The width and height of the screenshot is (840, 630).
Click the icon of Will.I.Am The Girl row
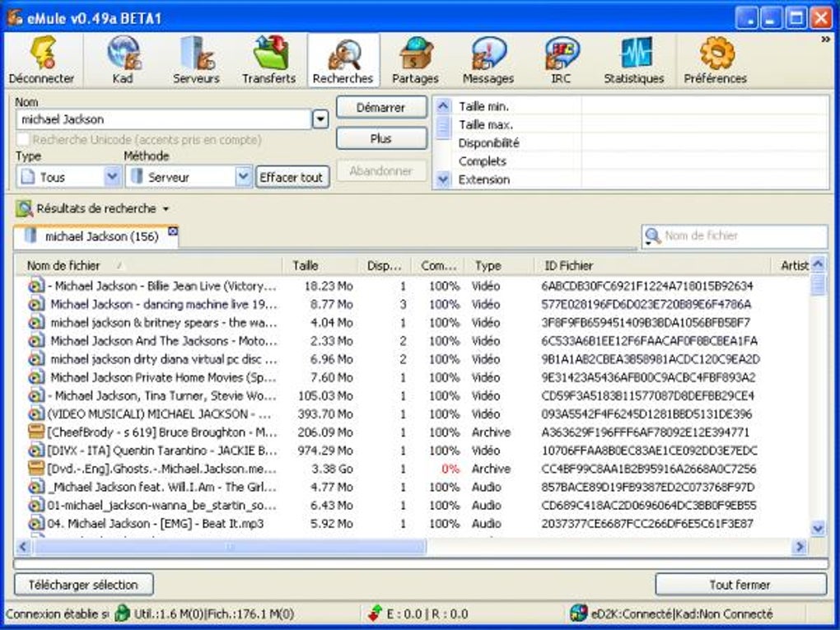coord(36,487)
